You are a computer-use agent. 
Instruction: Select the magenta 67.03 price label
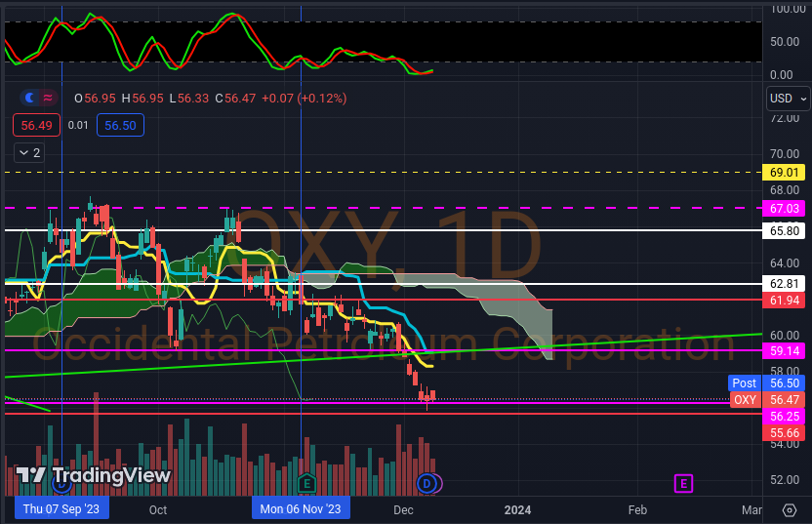coord(785,209)
